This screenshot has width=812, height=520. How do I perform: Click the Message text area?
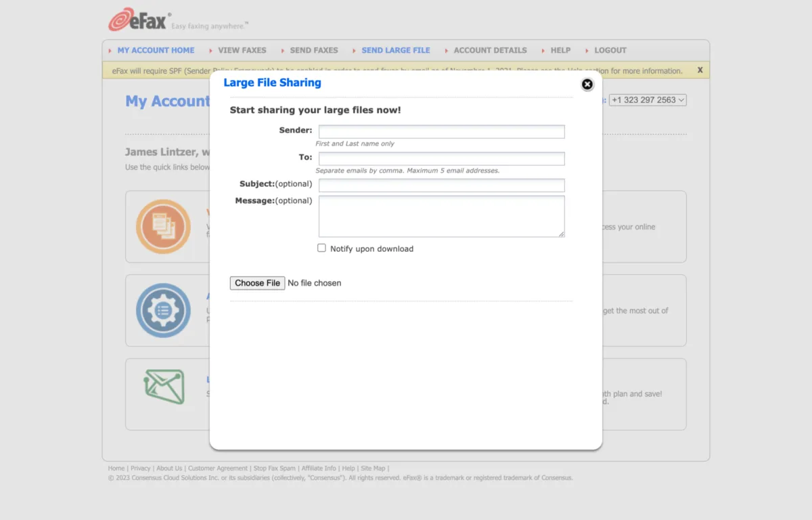tap(441, 217)
